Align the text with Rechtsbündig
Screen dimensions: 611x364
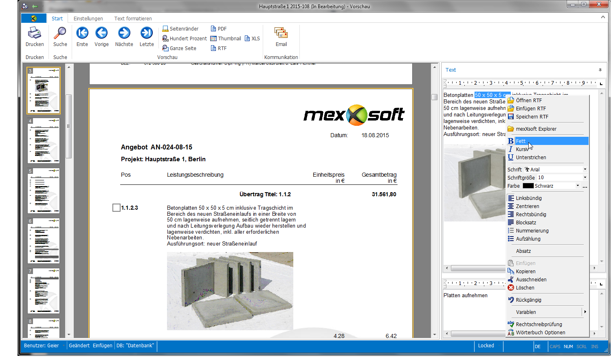[x=547, y=215]
